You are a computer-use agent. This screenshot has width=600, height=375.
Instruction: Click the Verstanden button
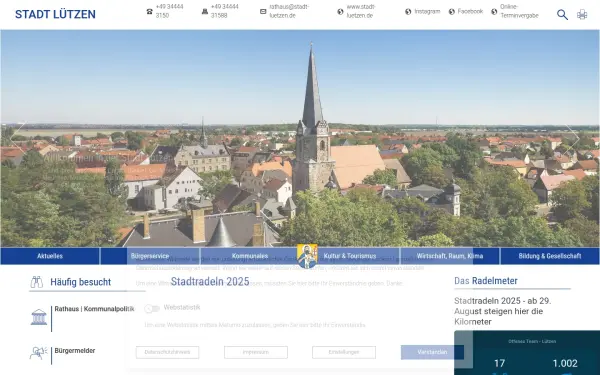432,352
